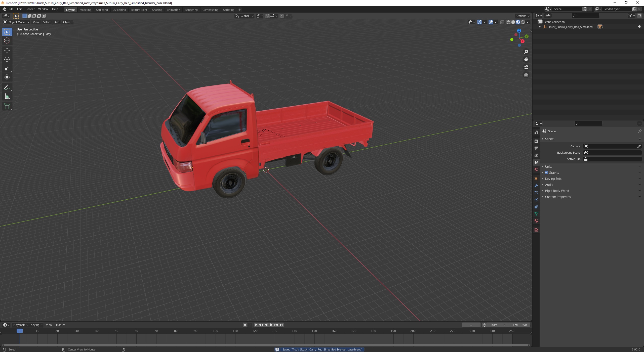Image resolution: width=644 pixels, height=352 pixels.
Task: Switch to the Shading workspace tab
Action: (x=157, y=10)
